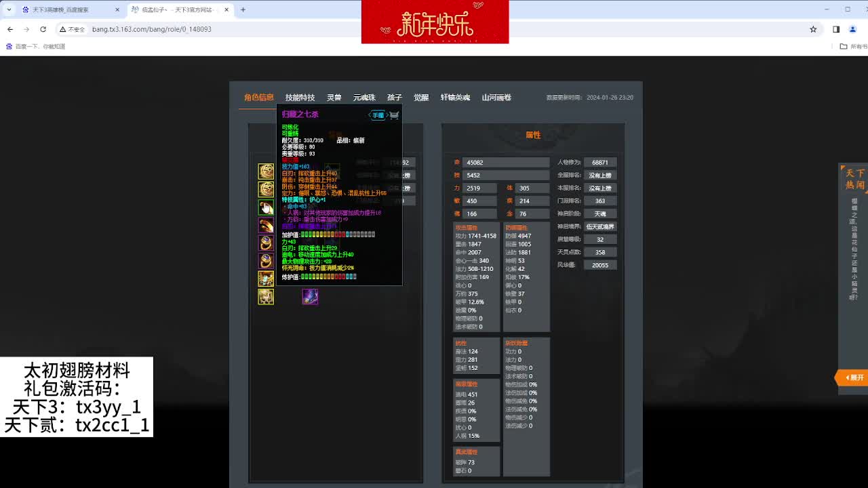Switch to the 轩辕英魂 tab
Screen dimensions: 868x488
(x=455, y=98)
